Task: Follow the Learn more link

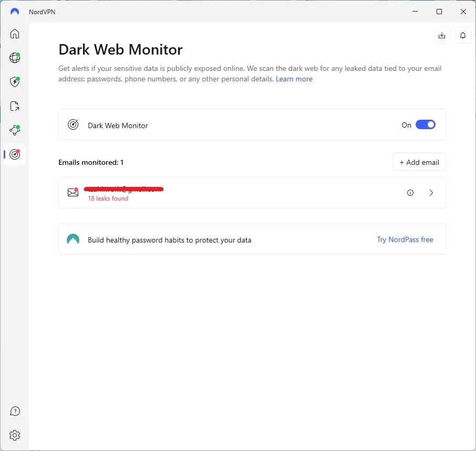Action: 294,79
